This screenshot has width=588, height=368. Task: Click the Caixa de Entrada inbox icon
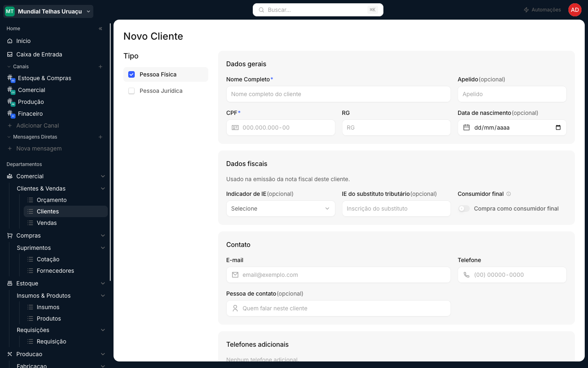click(10, 54)
